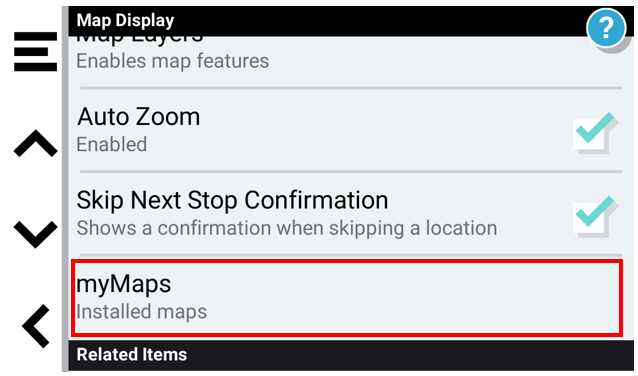Tap the up arrow chevron
The image size is (638, 376).
35,143
